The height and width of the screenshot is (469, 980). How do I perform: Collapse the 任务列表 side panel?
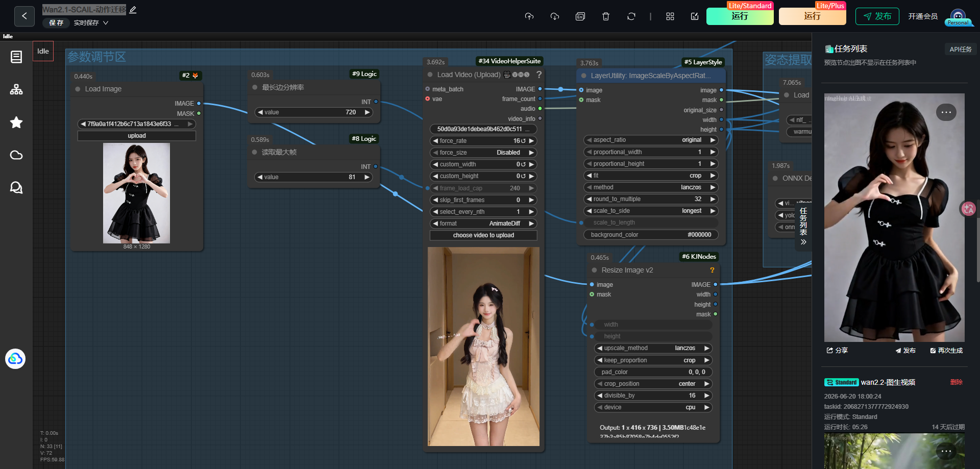coord(803,242)
